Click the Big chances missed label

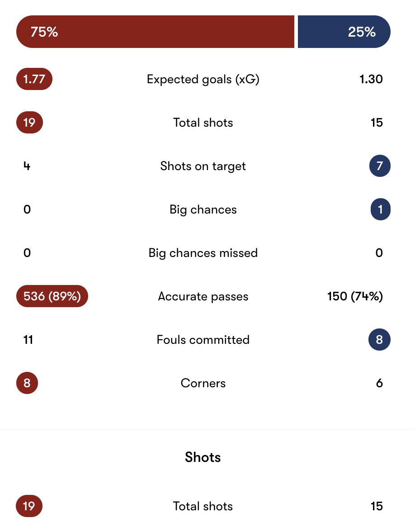point(203,253)
